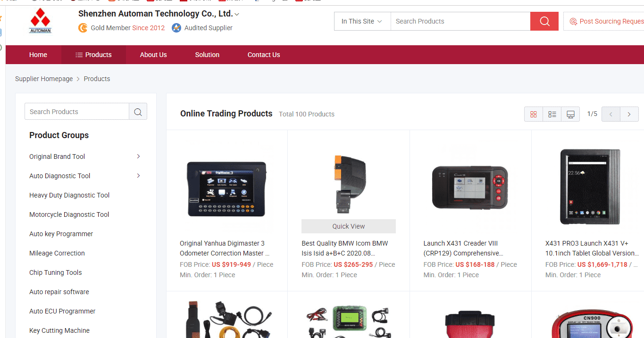The image size is (644, 338).
Task: Click the red search magnifier button
Action: point(544,21)
